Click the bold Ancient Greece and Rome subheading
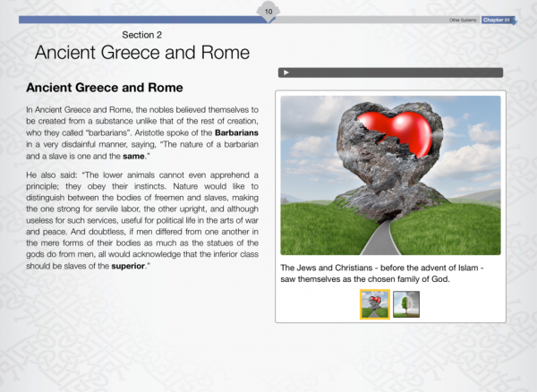The width and height of the screenshot is (537, 392). [105, 89]
